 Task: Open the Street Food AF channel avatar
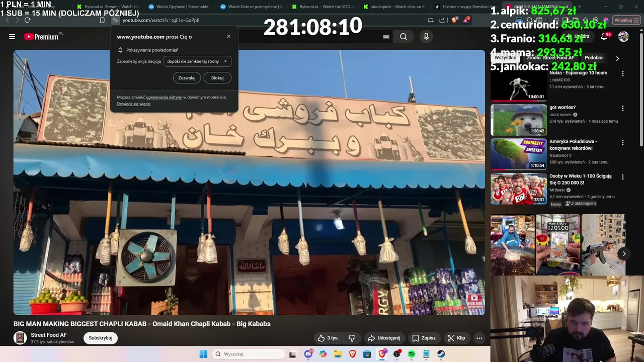tap(20, 338)
